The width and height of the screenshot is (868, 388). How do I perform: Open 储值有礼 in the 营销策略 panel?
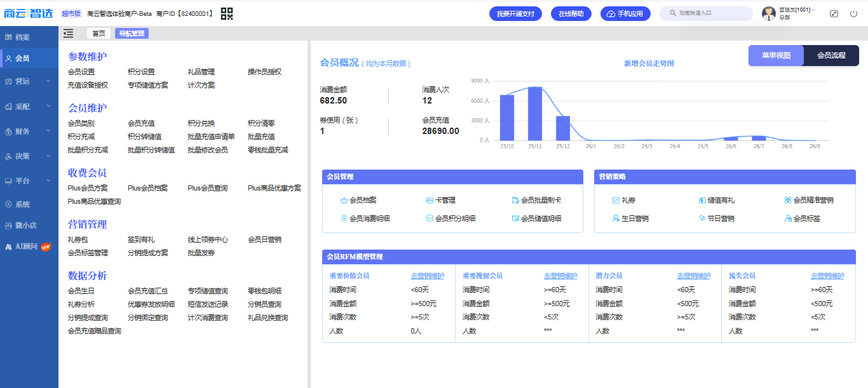coord(716,200)
